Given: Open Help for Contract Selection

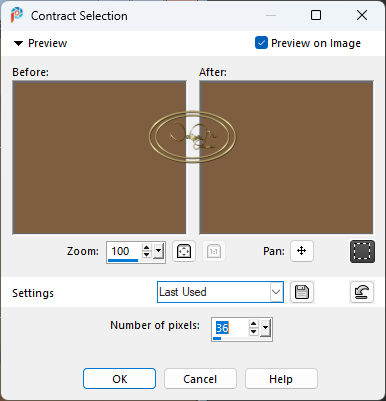Looking at the screenshot, I should (x=281, y=379).
